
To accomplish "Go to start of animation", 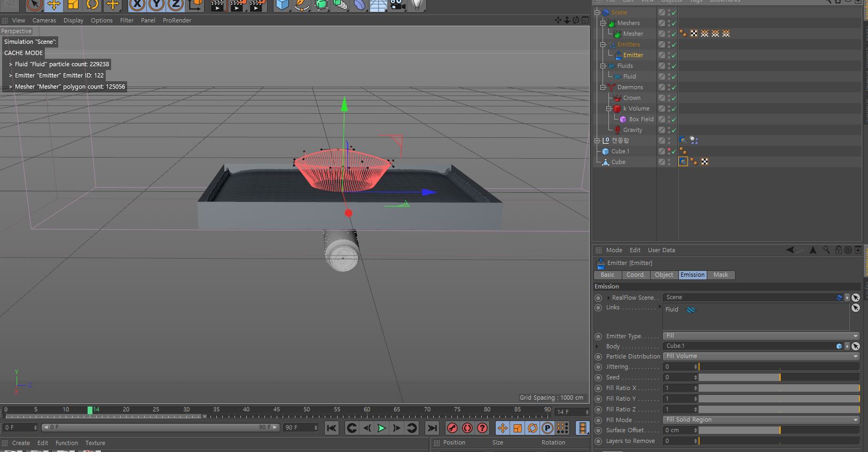I will [x=332, y=428].
